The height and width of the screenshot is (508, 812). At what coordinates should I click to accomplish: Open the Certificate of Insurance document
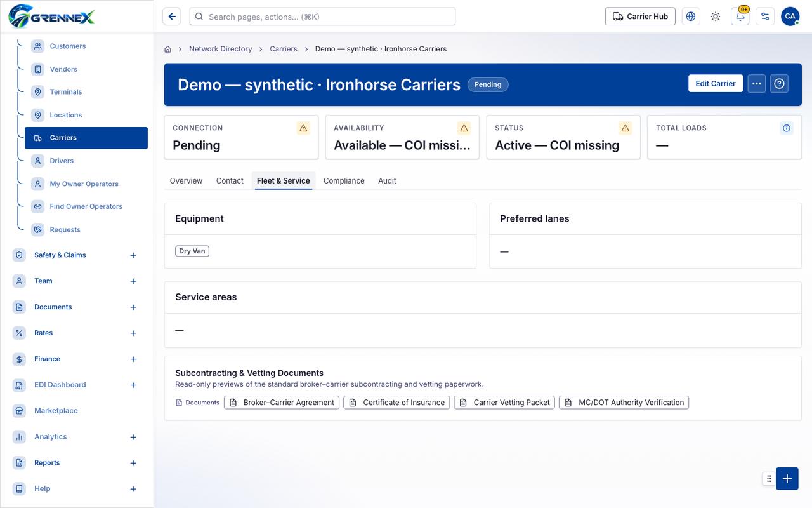[396, 403]
